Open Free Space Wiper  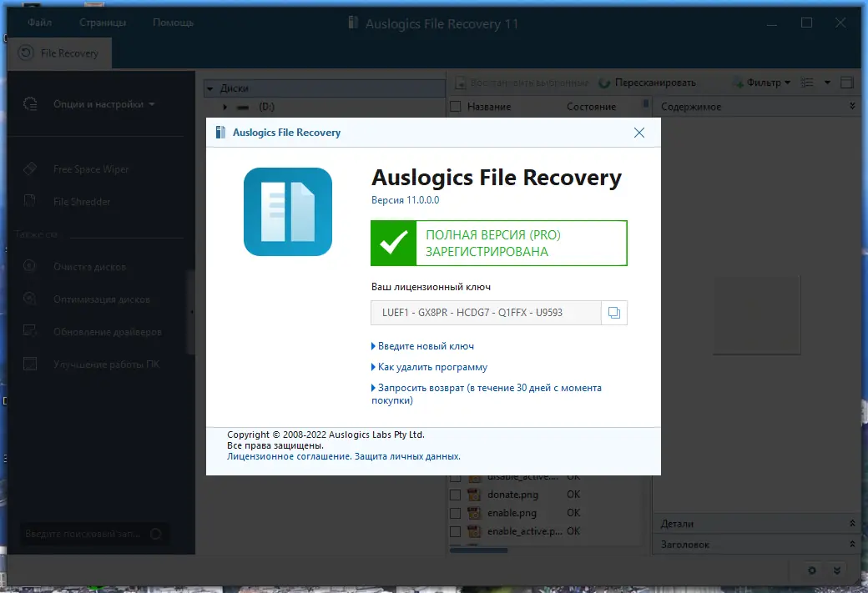click(x=91, y=169)
